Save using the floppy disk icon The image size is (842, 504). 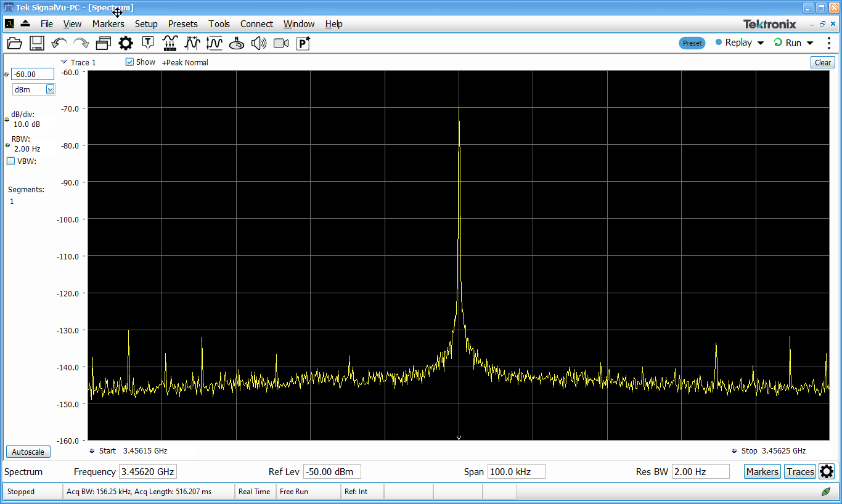(x=37, y=43)
